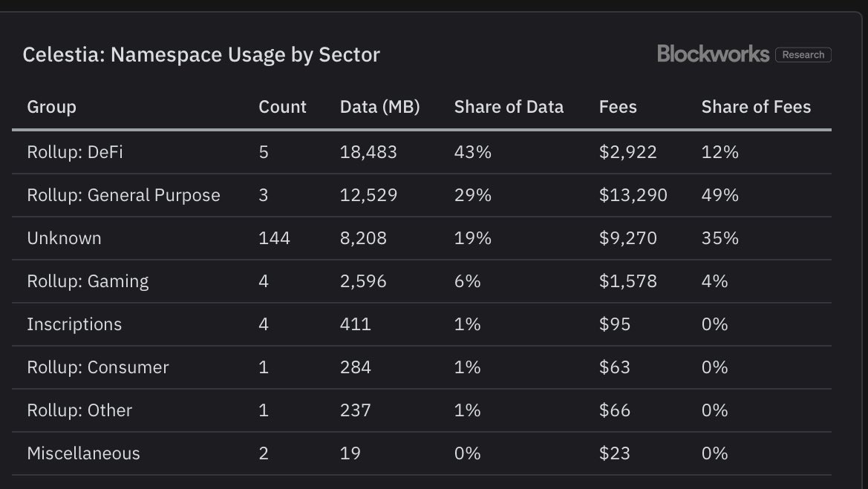The image size is (868, 489).
Task: Click the 4% share of fees cell
Action: point(714,281)
